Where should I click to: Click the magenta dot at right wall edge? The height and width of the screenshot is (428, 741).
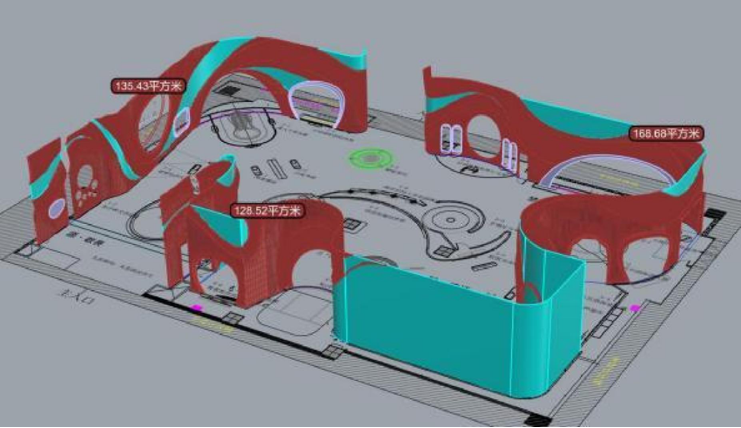635,308
